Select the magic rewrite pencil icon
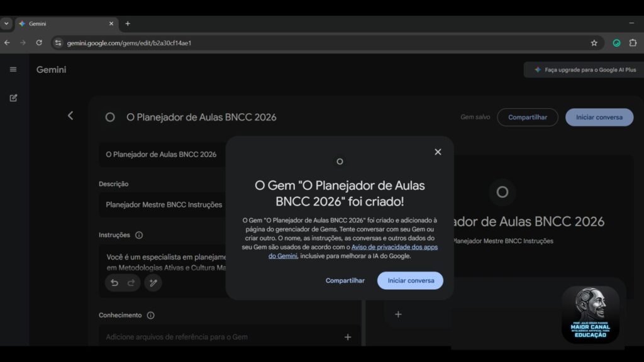644x362 pixels. tap(153, 283)
